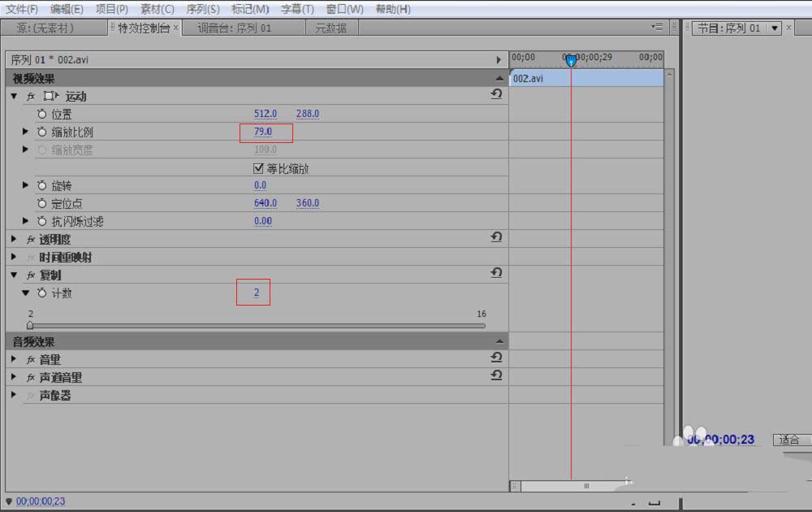Toggle animation stopwatch for 旋转
This screenshot has width=812, height=512.
pyautogui.click(x=42, y=185)
